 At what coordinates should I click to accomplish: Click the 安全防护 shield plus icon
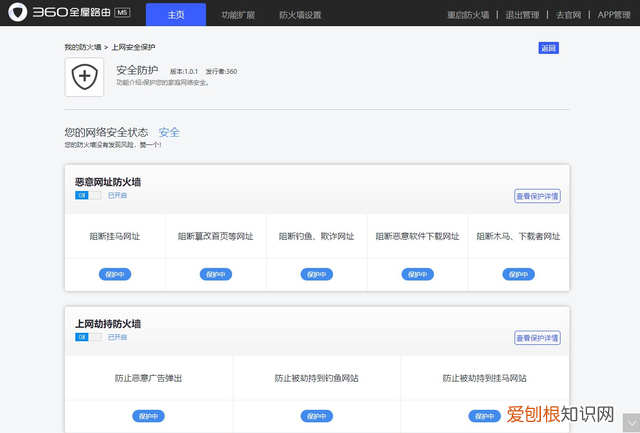(x=84, y=77)
